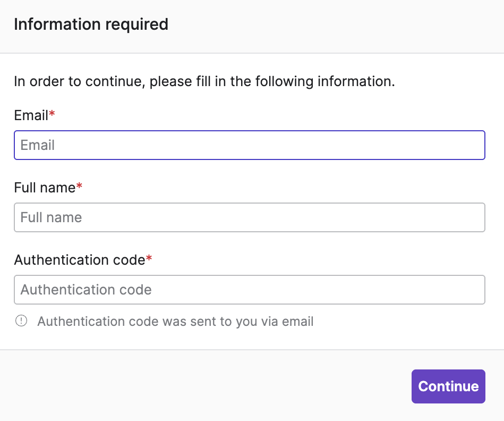
Task: Click the asterisk after Authentication code label
Action: point(149,259)
